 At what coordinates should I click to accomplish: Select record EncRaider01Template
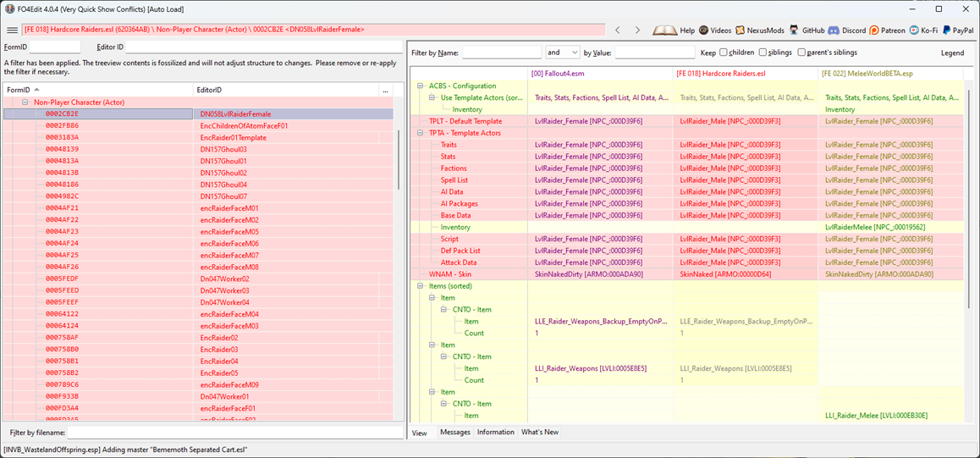pos(198,137)
